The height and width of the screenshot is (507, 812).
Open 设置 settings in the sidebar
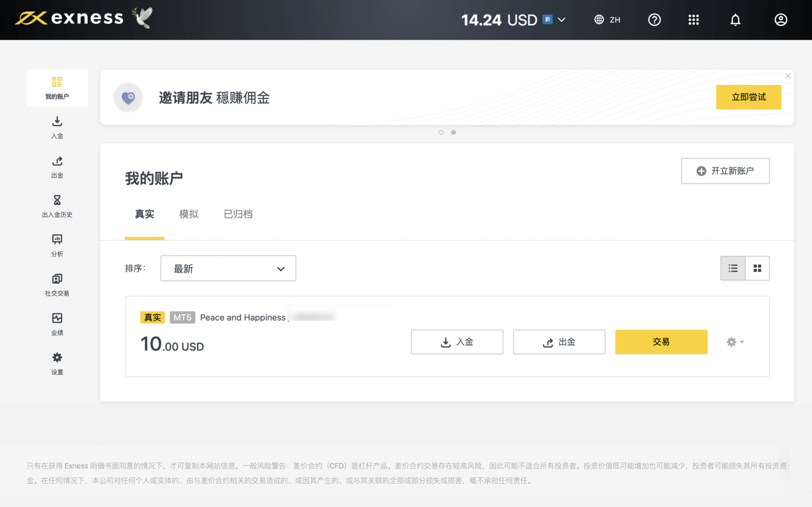coord(57,364)
